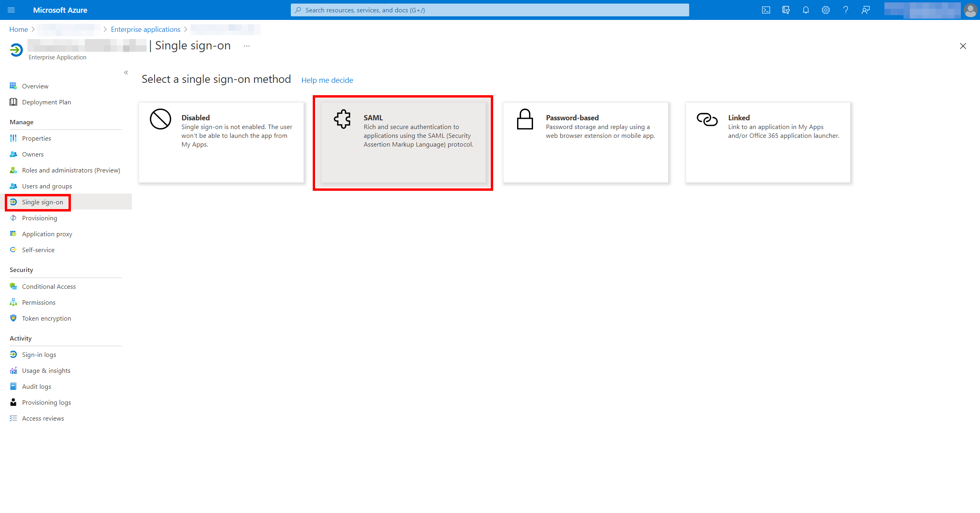980x513 pixels.
Task: Collapse the left navigation sidebar
Action: tap(126, 72)
